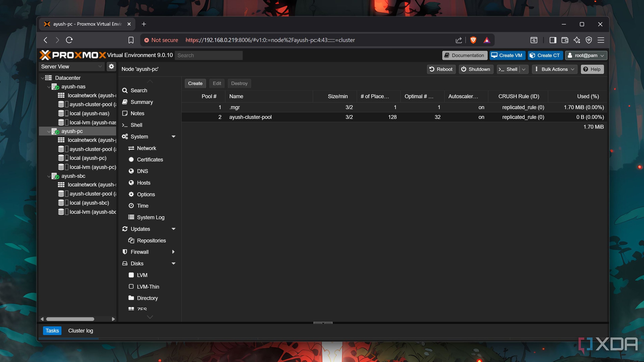This screenshot has width=644, height=362.
Task: Switch to the Tasks tab
Action: click(x=52, y=330)
